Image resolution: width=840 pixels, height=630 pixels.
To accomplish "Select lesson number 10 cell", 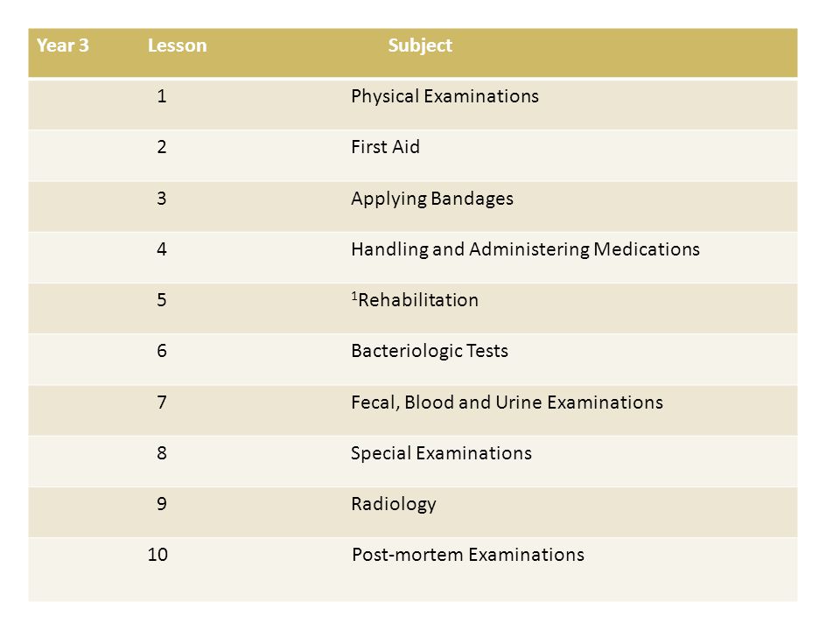I will pyautogui.click(x=157, y=555).
